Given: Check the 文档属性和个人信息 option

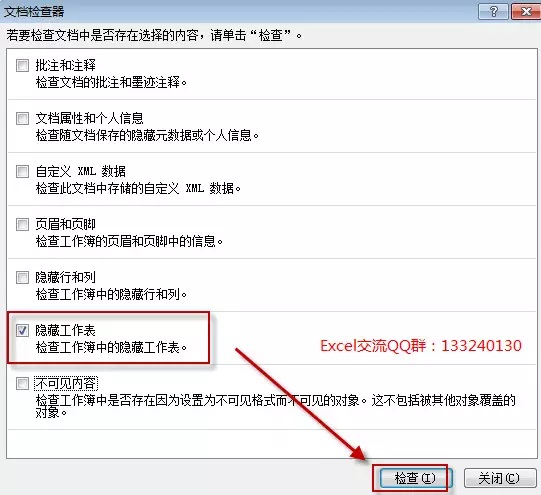Looking at the screenshot, I should click(x=22, y=118).
